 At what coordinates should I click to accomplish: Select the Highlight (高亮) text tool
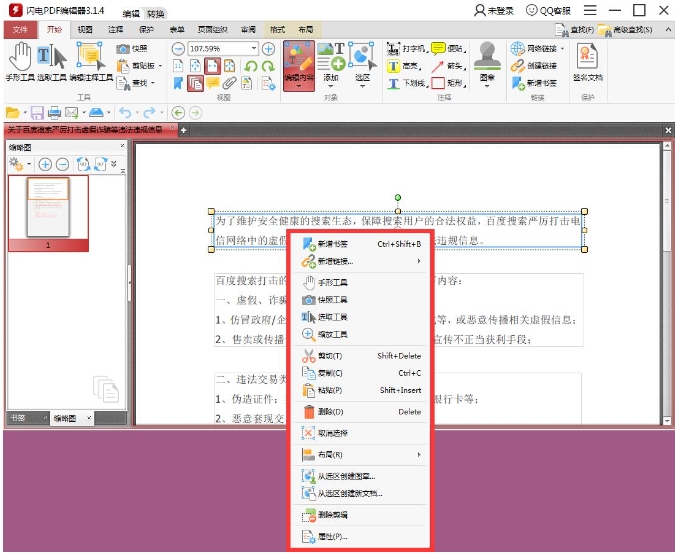404,66
